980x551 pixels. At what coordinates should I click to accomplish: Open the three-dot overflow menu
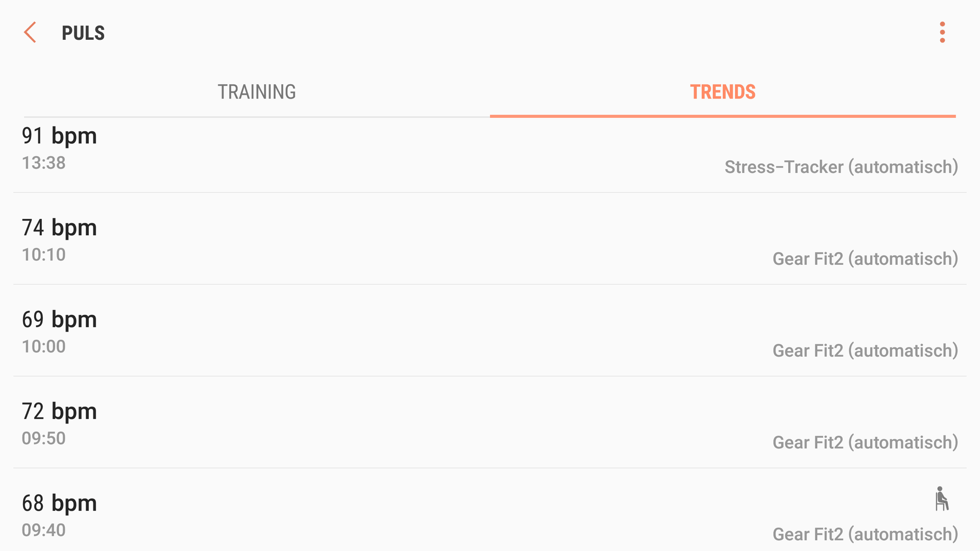pos(942,32)
